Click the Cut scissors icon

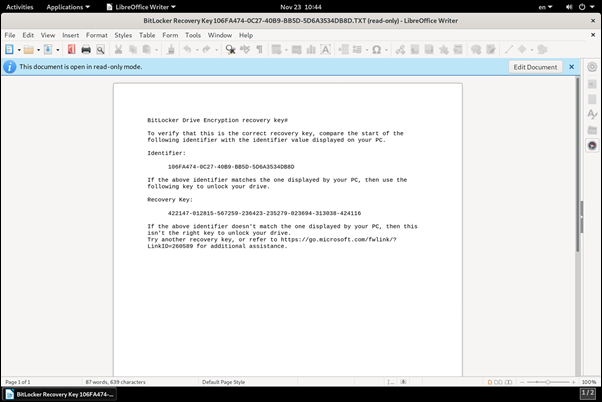pos(118,50)
